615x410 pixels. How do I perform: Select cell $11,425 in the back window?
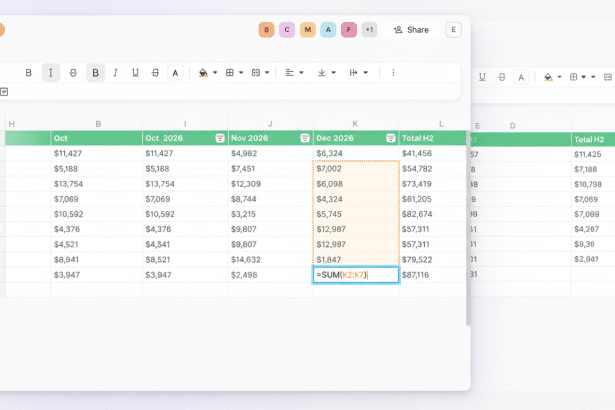pos(593,155)
